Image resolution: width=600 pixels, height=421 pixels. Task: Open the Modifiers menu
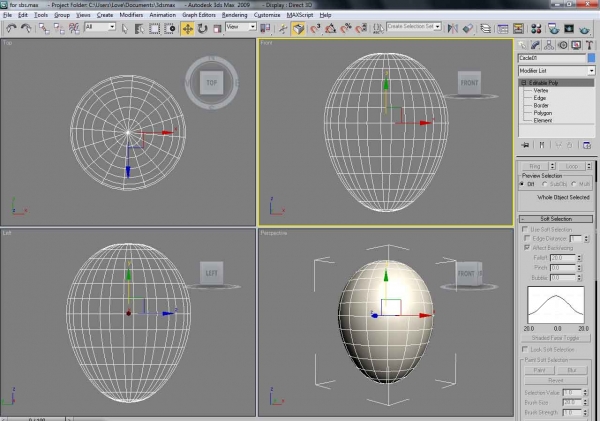pyautogui.click(x=131, y=15)
